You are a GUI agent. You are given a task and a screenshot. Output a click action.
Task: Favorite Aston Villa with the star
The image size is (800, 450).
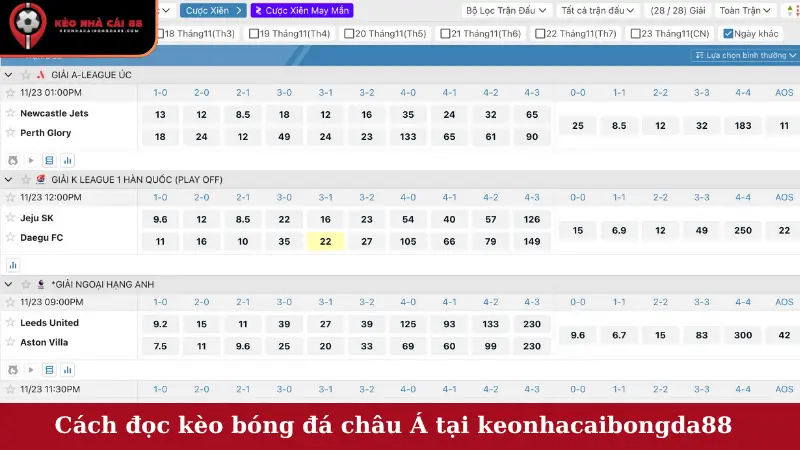pos(10,341)
